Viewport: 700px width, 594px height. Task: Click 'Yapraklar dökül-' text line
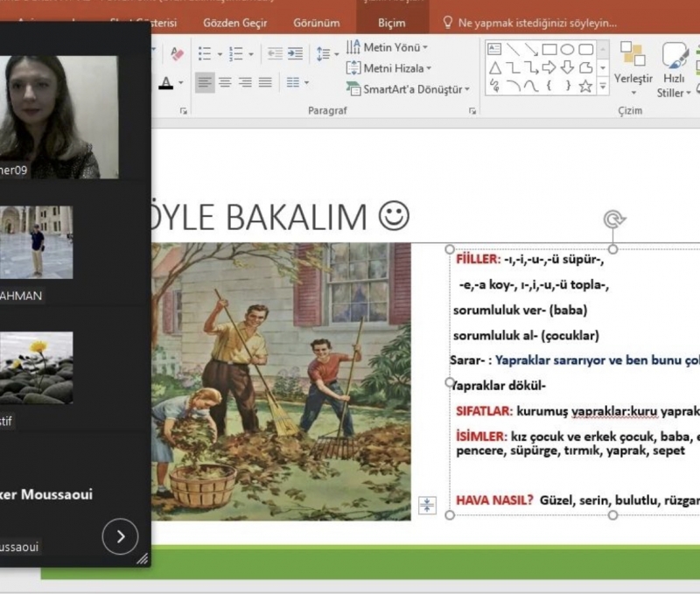click(x=498, y=386)
